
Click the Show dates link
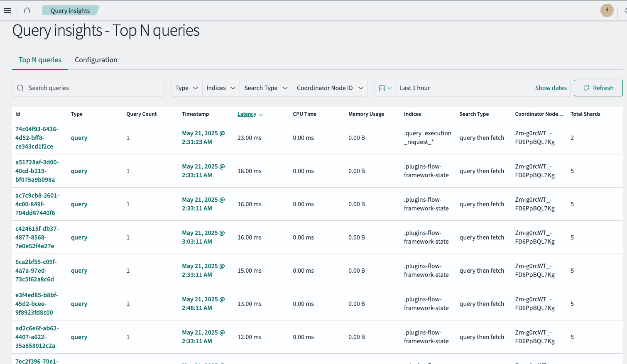(x=551, y=88)
